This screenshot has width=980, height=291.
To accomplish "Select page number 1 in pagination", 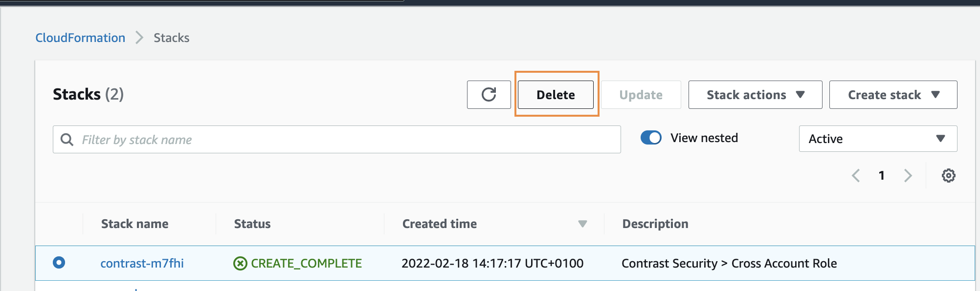I will tap(881, 176).
